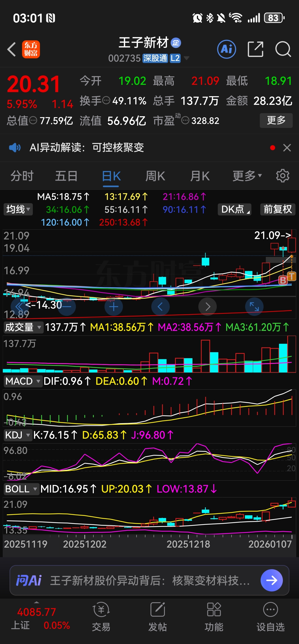Open the search magnifier icon
The height and width of the screenshot is (644, 299).
pyautogui.click(x=283, y=49)
